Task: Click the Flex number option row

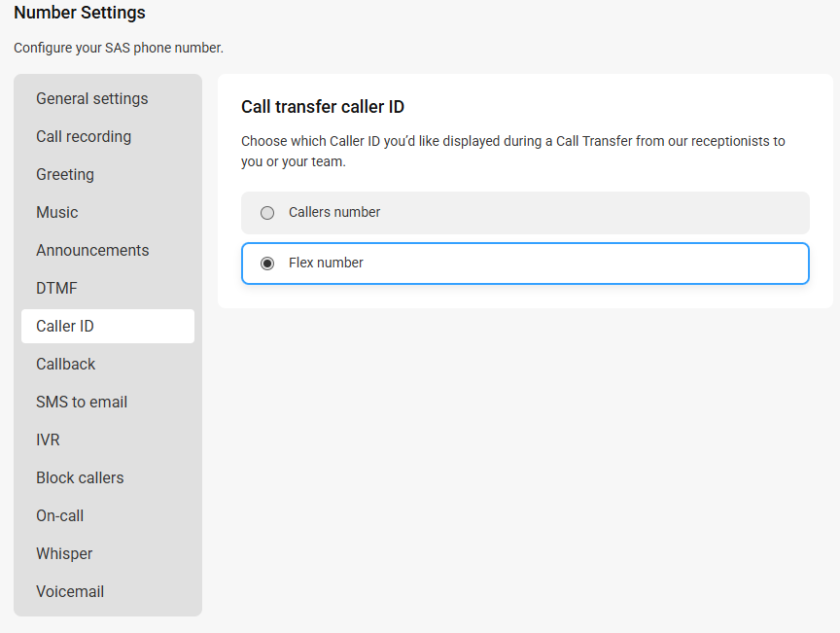Action: 525,264
